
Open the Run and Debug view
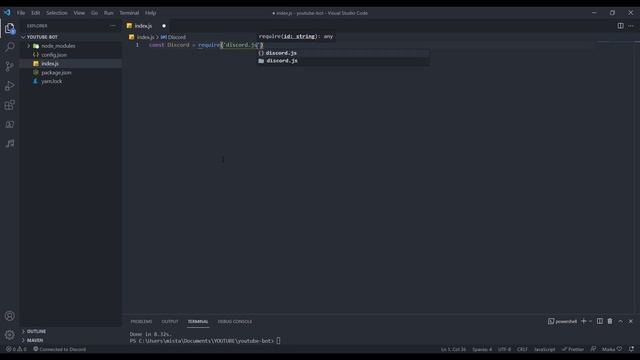click(x=10, y=86)
